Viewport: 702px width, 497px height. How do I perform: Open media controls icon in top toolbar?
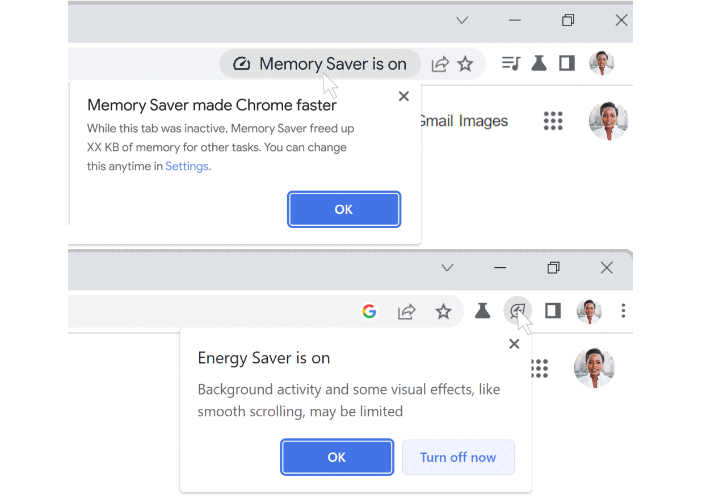(x=511, y=63)
